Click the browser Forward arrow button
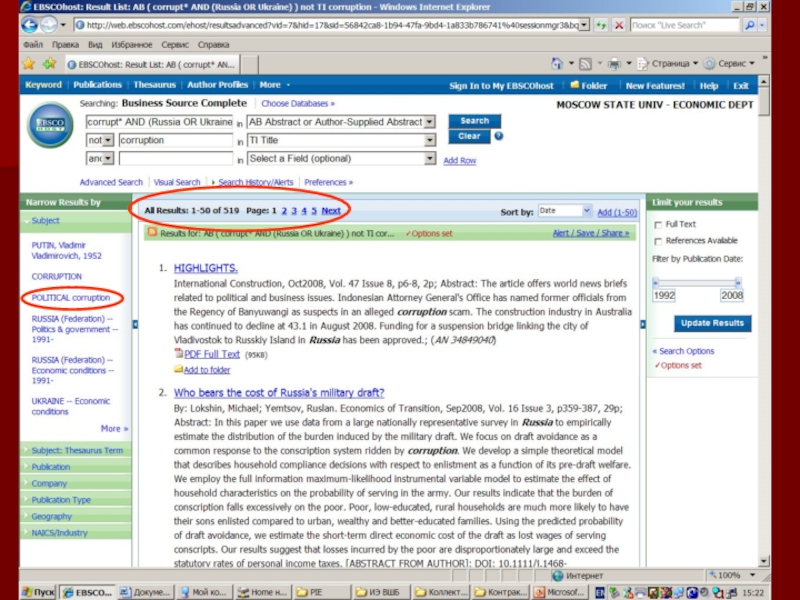800x600 pixels. [48, 24]
